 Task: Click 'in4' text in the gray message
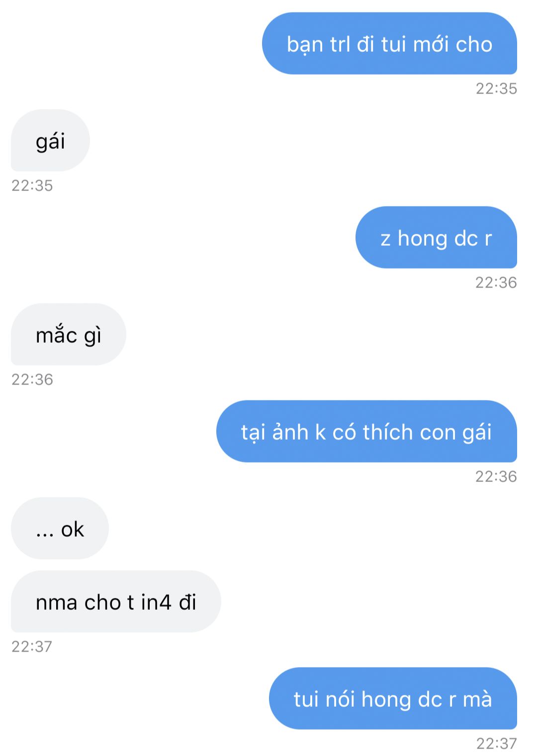(156, 602)
